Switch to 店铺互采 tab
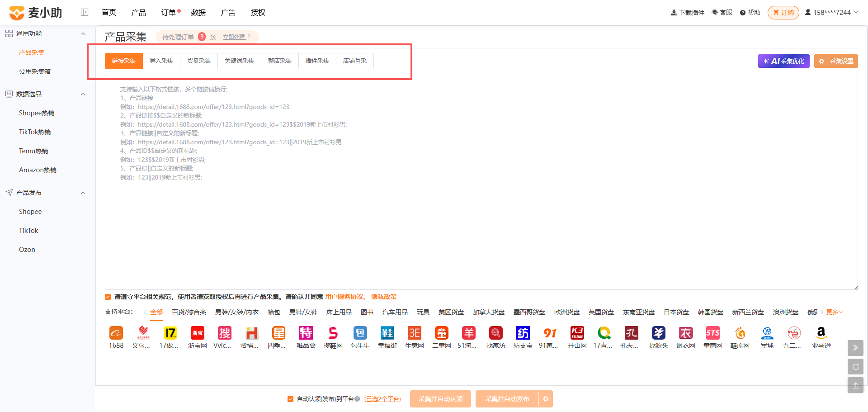This screenshot has width=868, height=412. (355, 61)
